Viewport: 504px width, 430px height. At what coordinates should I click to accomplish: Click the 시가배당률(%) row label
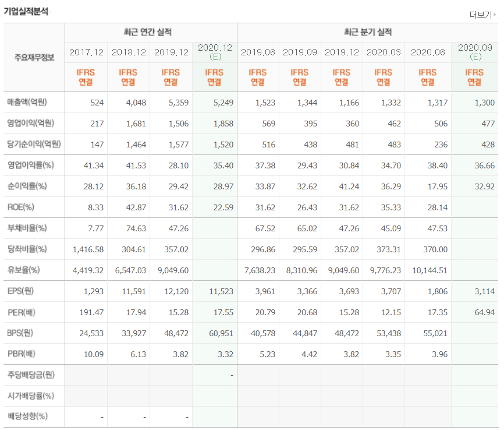30,396
